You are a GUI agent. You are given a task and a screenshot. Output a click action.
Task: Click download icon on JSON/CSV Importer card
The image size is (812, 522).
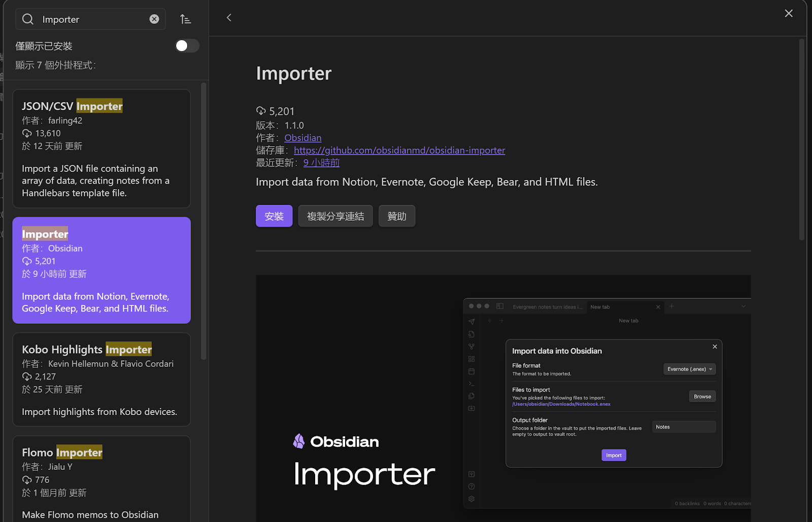coord(27,133)
